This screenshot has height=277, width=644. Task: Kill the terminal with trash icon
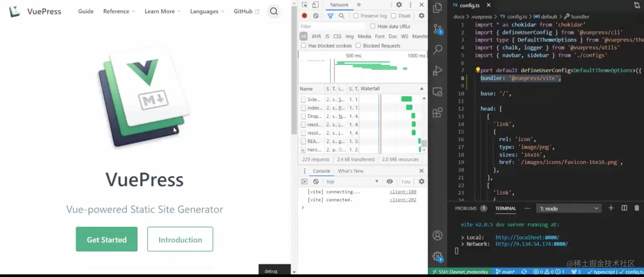[x=637, y=208]
